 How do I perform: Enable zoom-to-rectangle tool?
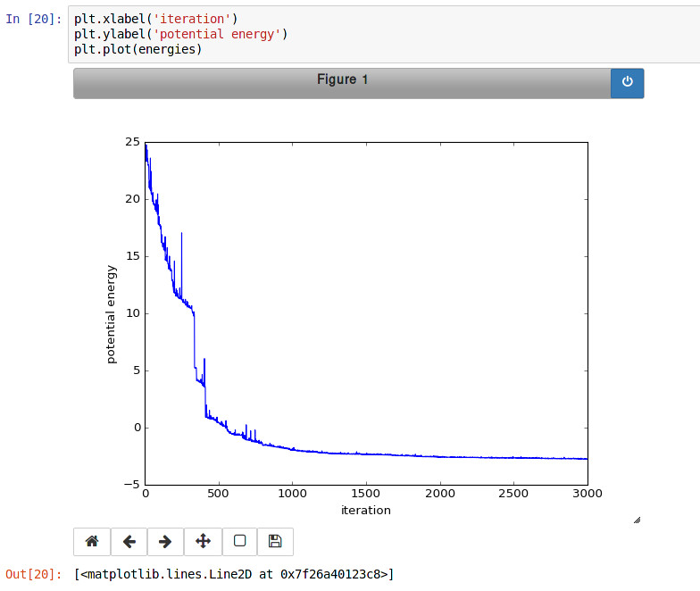click(238, 541)
